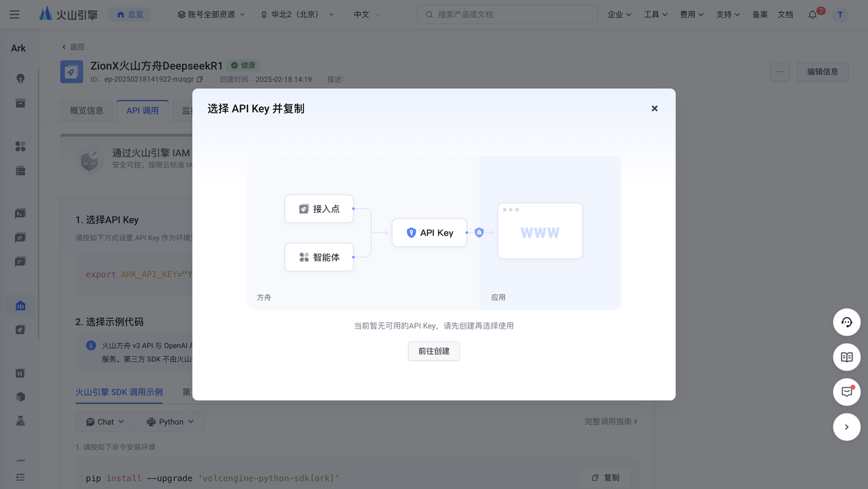The width and height of the screenshot is (868, 489).
Task: Open the chart message icon in sidebar
Action: click(x=20, y=238)
